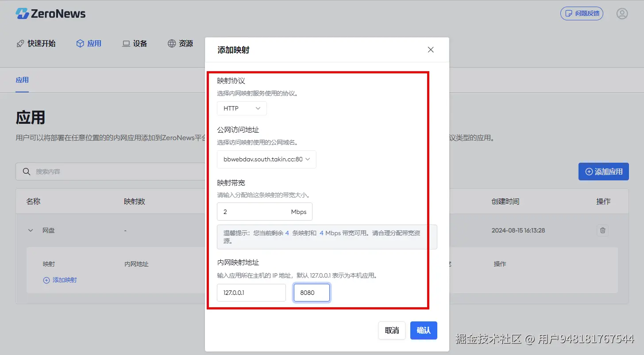Open the 设备 navigation item
644x355 pixels.
pyautogui.click(x=135, y=43)
